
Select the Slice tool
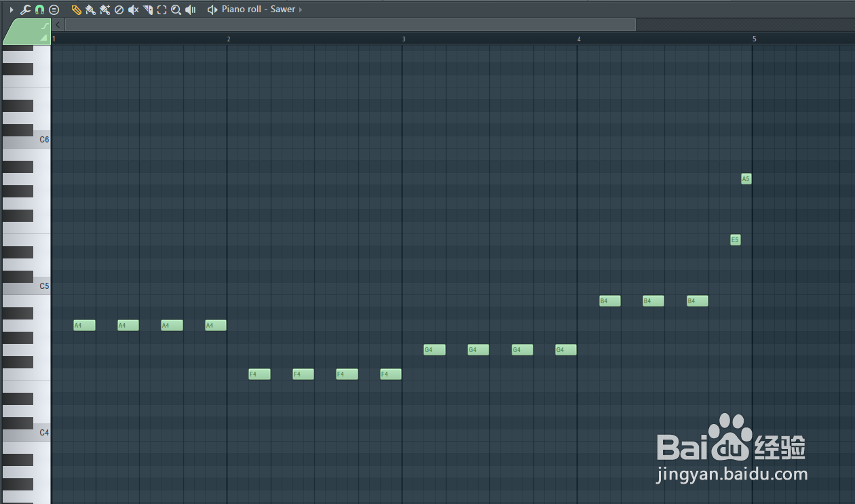click(x=147, y=9)
